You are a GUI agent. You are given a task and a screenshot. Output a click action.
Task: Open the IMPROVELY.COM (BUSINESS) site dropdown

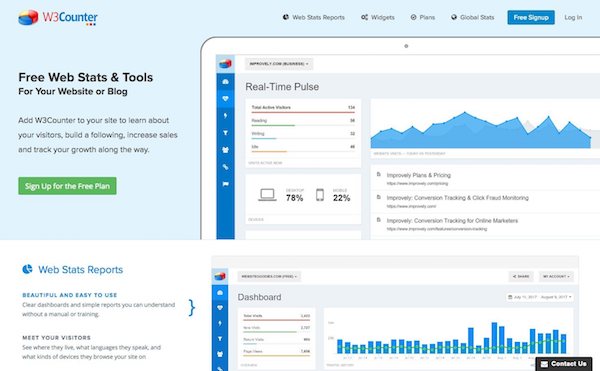click(x=279, y=64)
